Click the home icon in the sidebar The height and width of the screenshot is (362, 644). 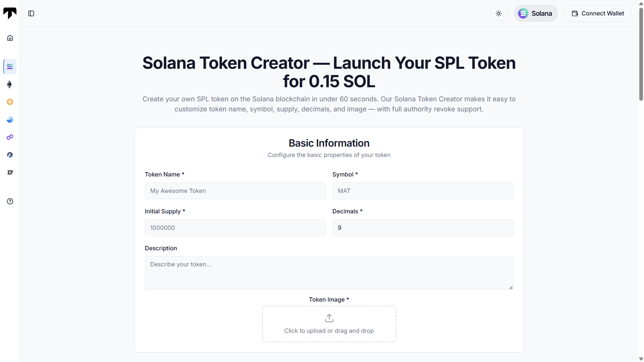tap(10, 38)
